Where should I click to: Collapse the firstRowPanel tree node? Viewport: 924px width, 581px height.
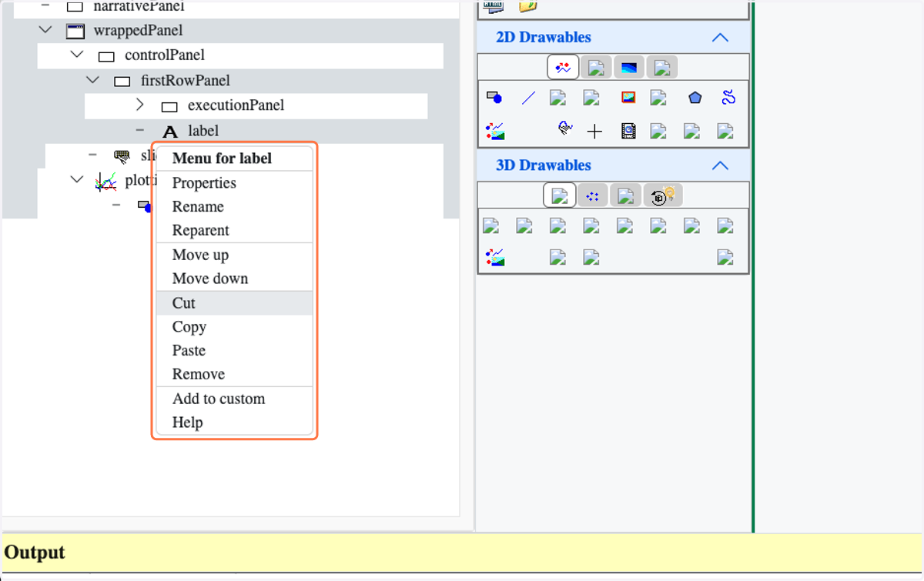[92, 80]
